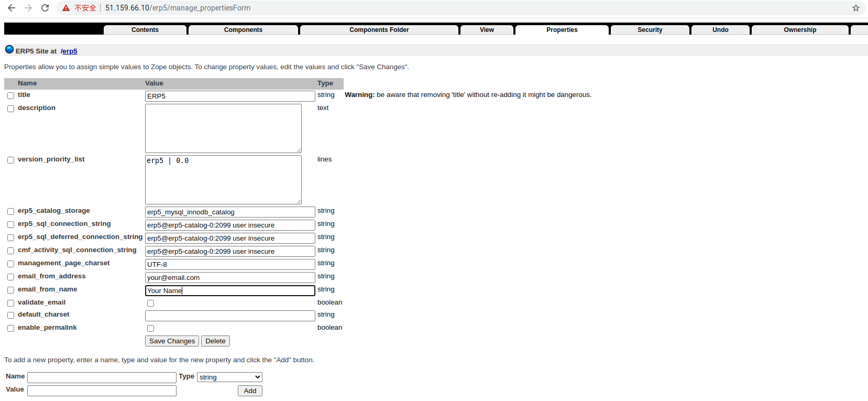868x401 pixels.
Task: Check the enable_permalink row selection checkbox
Action: tap(10, 329)
